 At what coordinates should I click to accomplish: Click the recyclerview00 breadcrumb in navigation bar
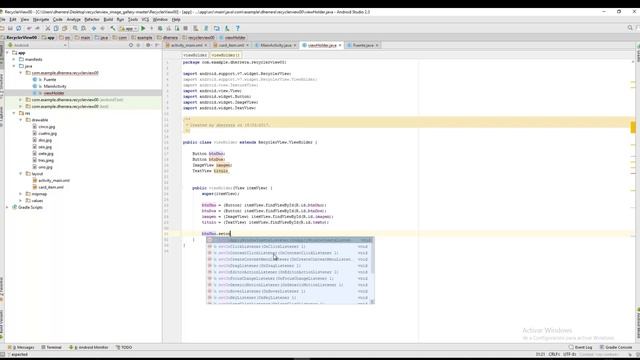(199, 38)
